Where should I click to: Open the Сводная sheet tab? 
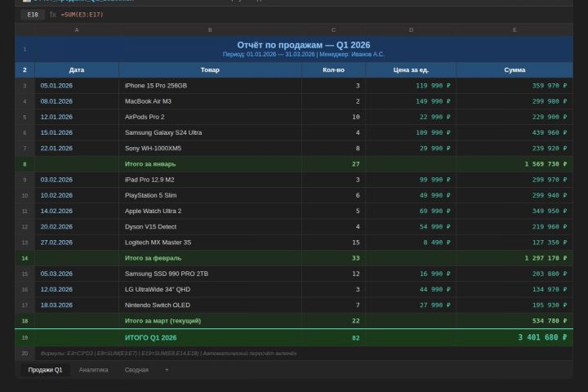pyautogui.click(x=136, y=370)
